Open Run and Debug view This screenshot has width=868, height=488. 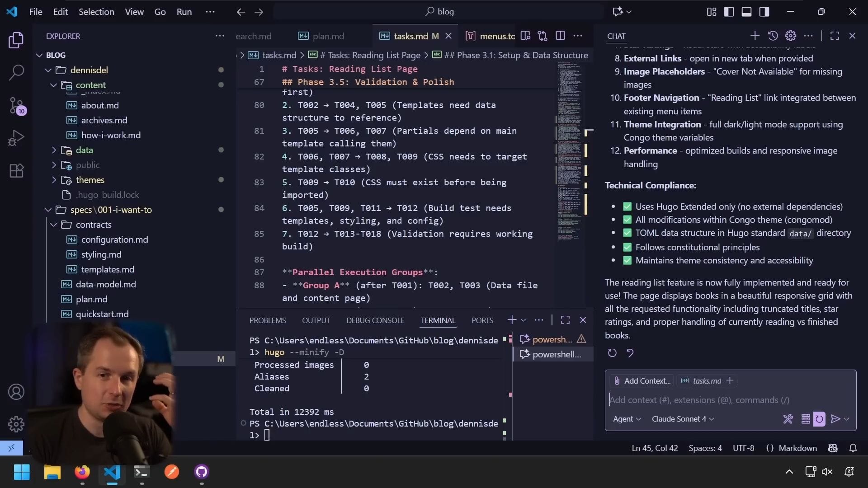click(16, 138)
